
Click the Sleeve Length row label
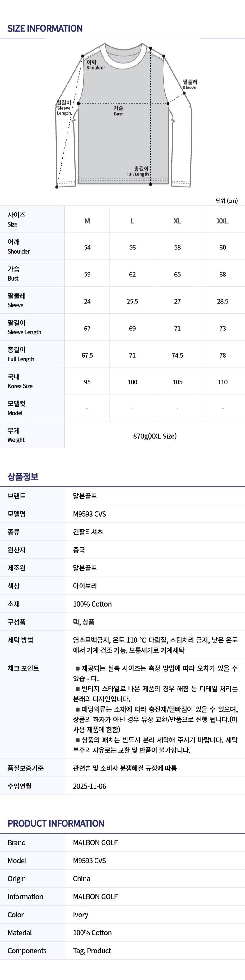(x=24, y=327)
